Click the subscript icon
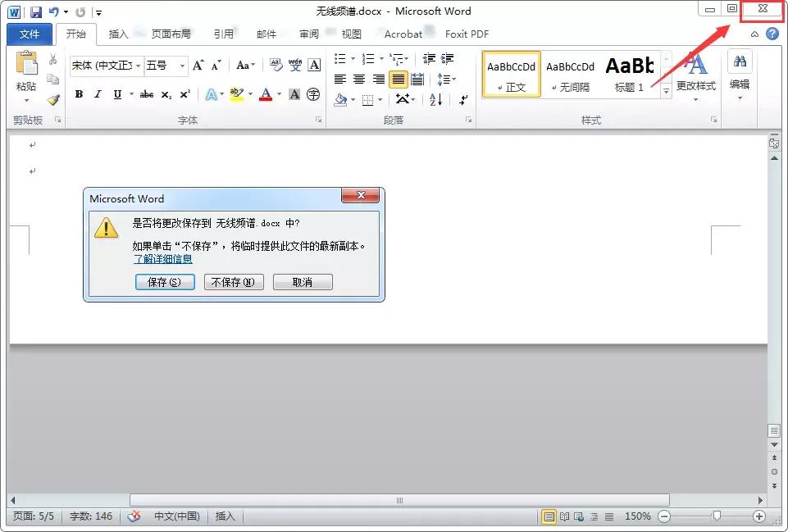The height and width of the screenshot is (532, 788). point(166,94)
